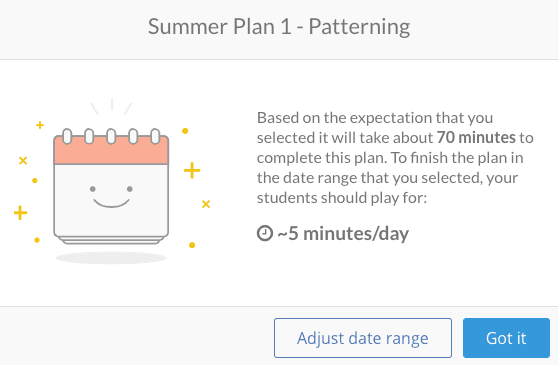Viewport: 558px width, 365px height.
Task: Click the yellow x mark right of calendar
Action: [x=206, y=204]
